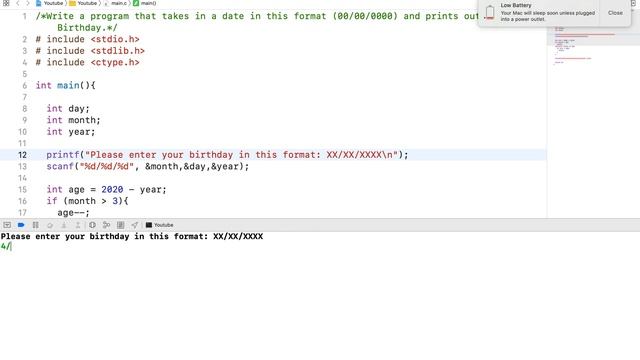
Task: Select Youtube process in debug bar
Action: (160, 225)
